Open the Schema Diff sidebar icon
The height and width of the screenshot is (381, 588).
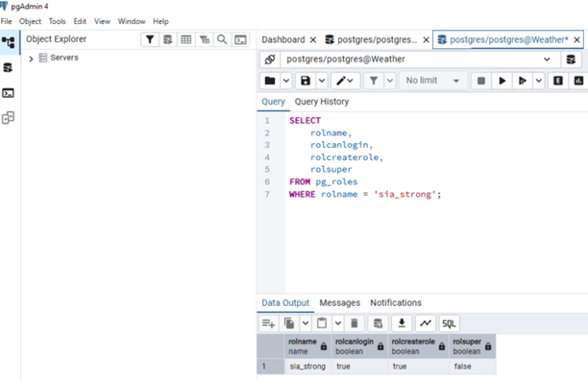8,118
